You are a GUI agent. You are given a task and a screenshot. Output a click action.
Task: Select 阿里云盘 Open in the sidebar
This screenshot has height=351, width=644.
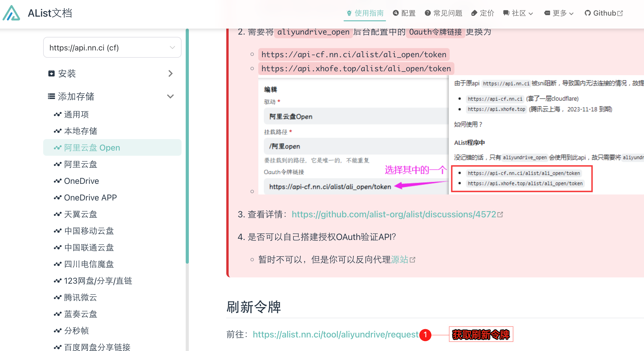coord(112,148)
